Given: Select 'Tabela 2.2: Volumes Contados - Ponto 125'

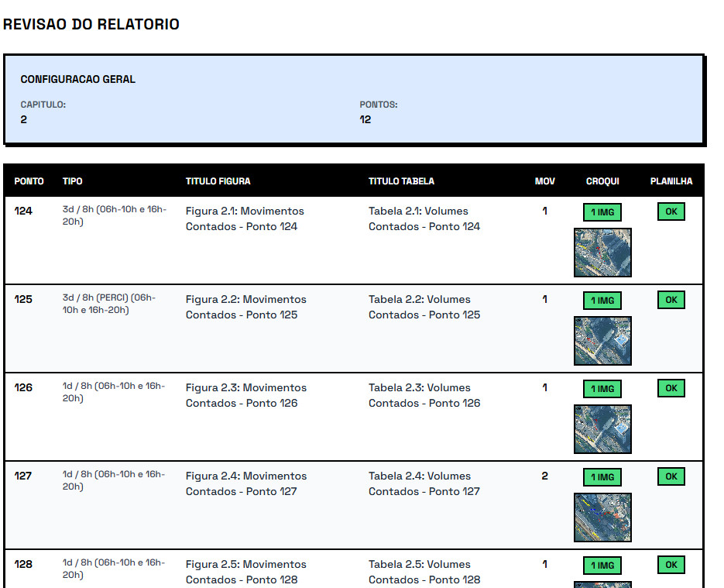Looking at the screenshot, I should (x=424, y=307).
